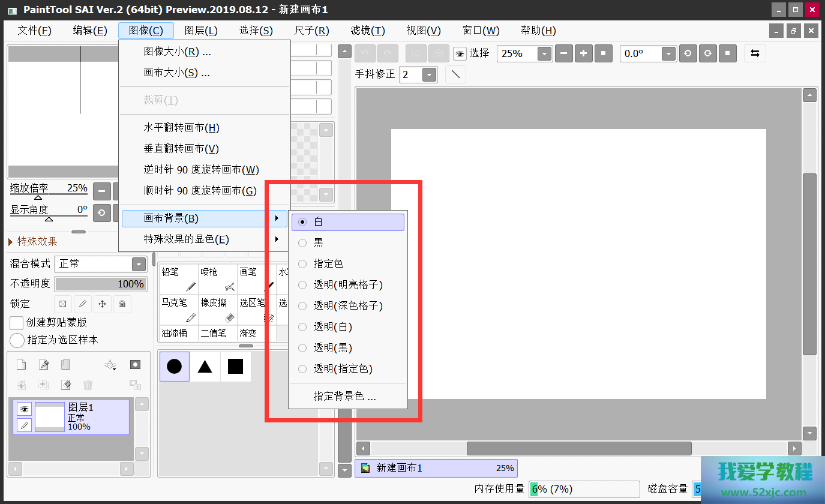Open the 手抖修正 stabilizer dropdown
Viewport: 825px width, 504px height.
428,74
